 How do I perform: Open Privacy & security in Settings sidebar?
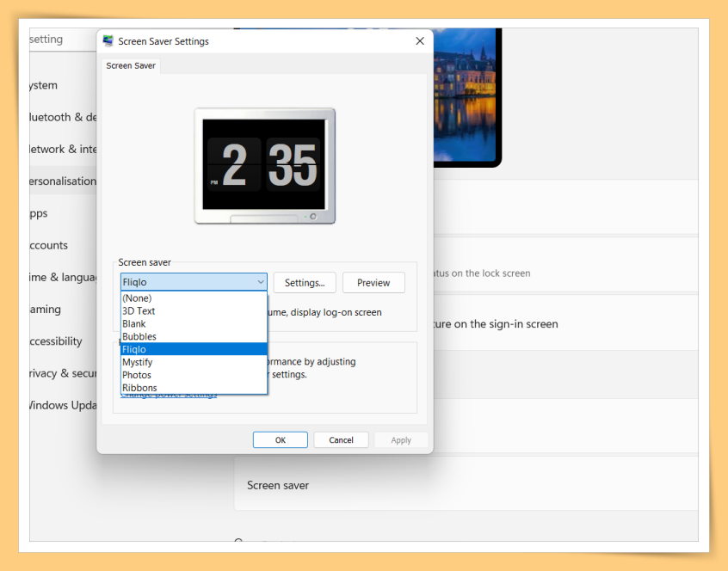(63, 373)
